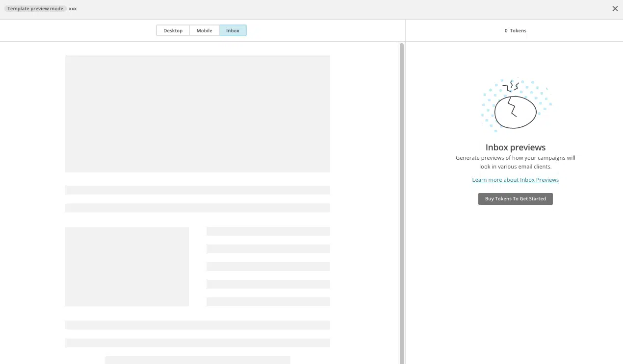Screen dimensions: 623x364
Task: Click the Inbox previews heading
Action: [515, 147]
